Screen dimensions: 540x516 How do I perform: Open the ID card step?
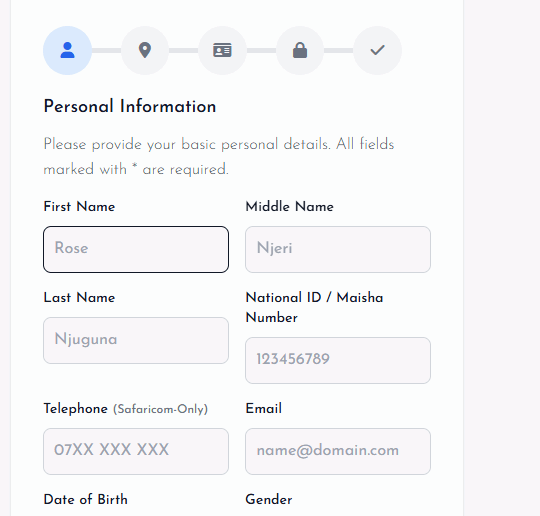point(222,50)
